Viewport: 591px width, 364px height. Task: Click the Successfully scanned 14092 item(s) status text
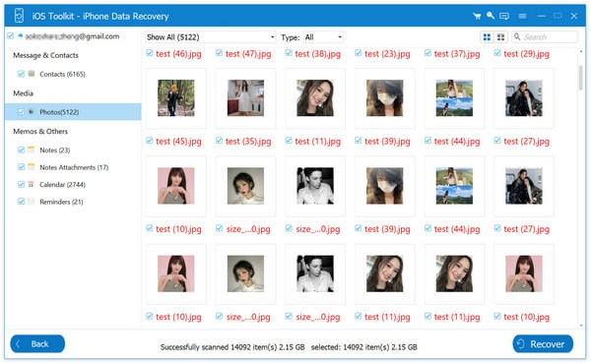coord(232,347)
